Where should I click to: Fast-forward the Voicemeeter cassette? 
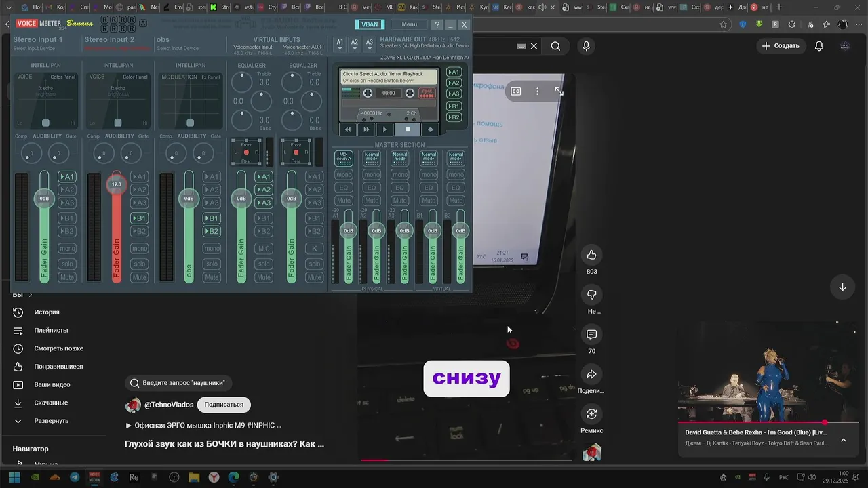(366, 129)
